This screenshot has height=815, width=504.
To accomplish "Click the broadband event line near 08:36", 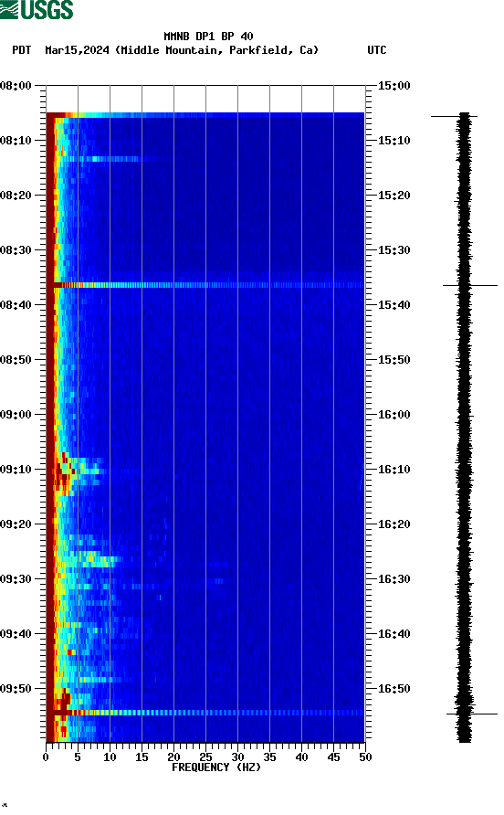I will 205,285.
